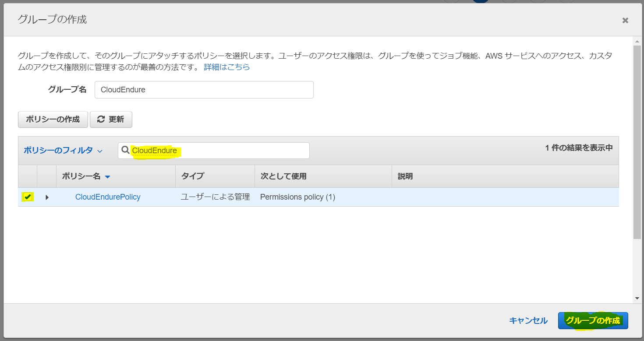The width and height of the screenshot is (644, 341).
Task: Click the 1 件の結果を表示中 text
Action: click(579, 148)
